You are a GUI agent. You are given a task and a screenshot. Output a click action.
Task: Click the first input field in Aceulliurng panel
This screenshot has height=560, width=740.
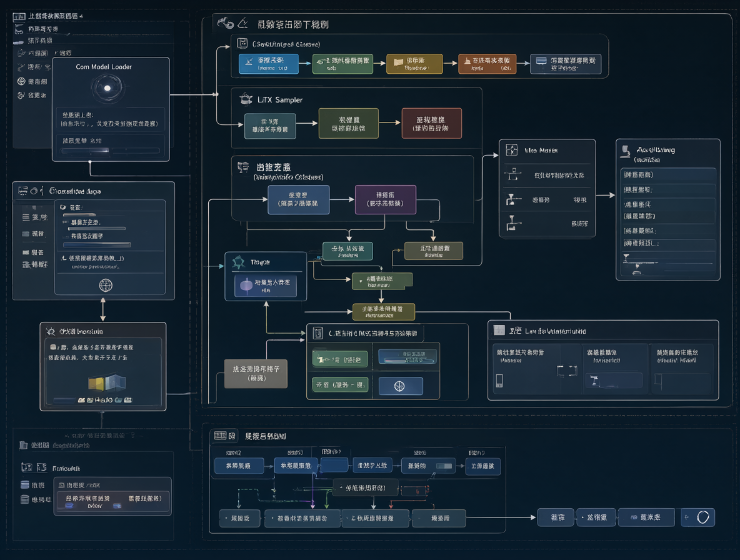[x=668, y=175]
